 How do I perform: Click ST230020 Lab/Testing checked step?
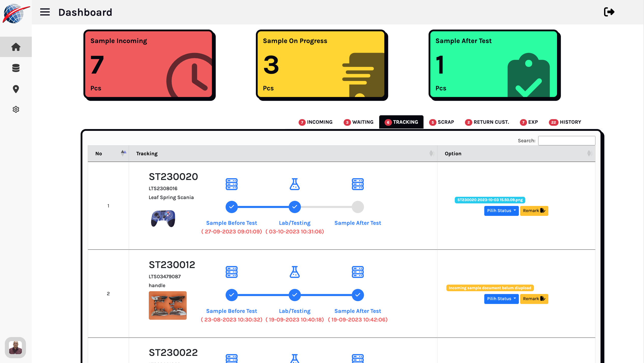295,207
